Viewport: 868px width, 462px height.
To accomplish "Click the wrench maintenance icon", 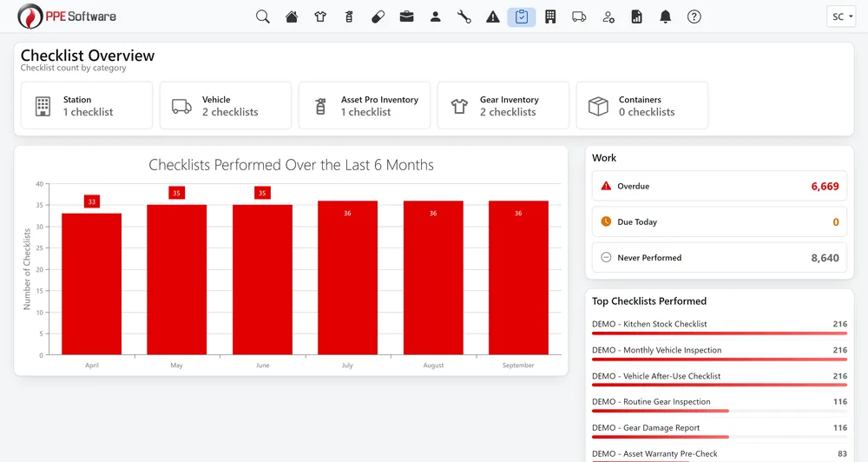I will pyautogui.click(x=464, y=17).
